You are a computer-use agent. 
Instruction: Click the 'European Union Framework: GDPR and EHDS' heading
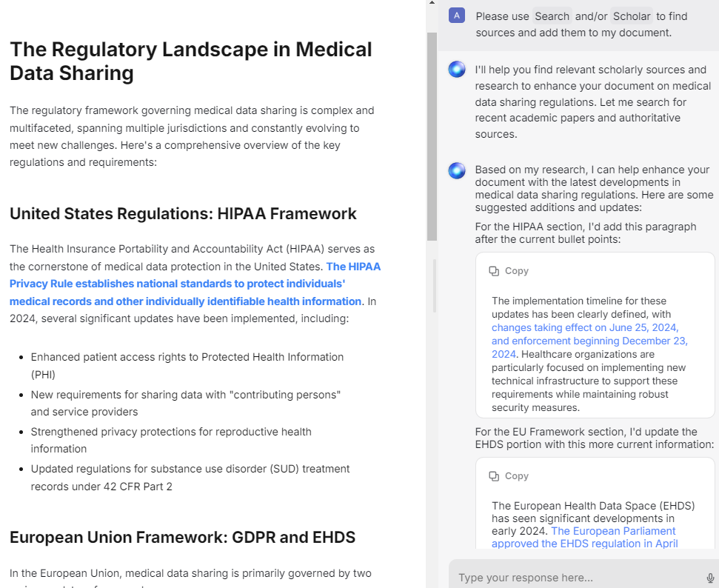182,537
